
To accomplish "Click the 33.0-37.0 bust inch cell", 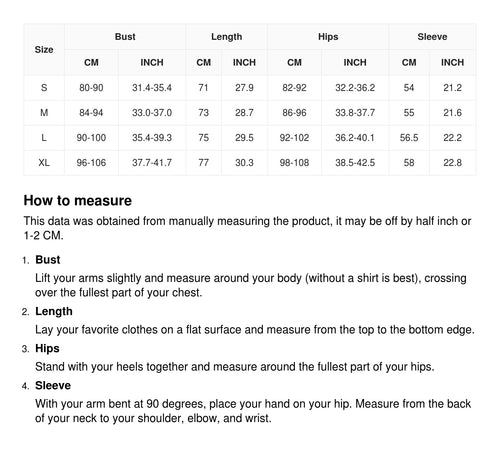I will coord(152,113).
